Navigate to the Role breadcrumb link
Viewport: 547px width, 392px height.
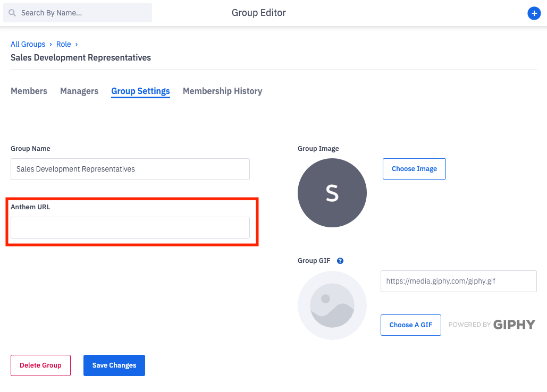pyautogui.click(x=63, y=44)
